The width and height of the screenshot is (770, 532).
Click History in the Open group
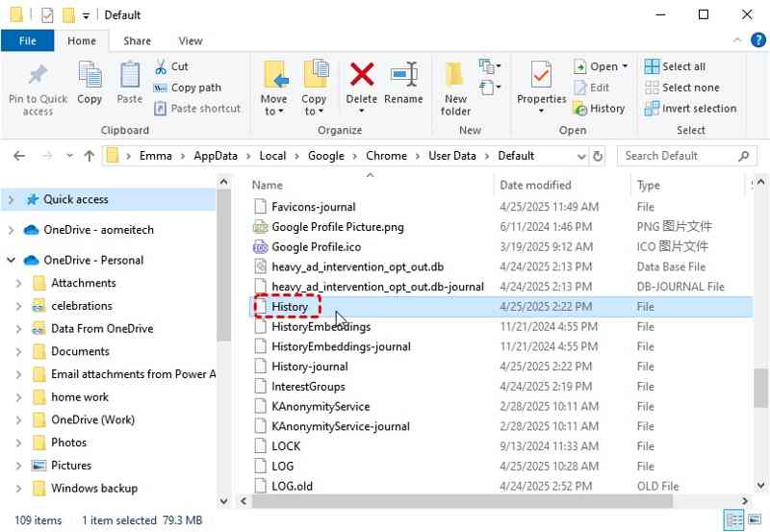tap(599, 109)
